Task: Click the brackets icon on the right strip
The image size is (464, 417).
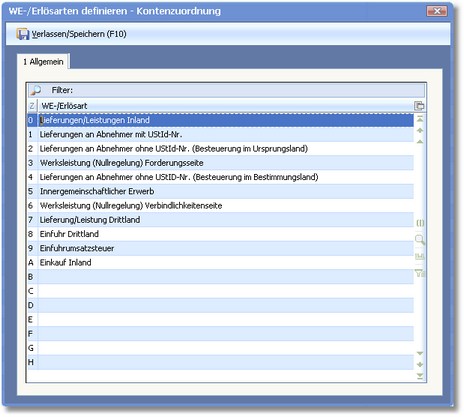Action: [x=420, y=223]
